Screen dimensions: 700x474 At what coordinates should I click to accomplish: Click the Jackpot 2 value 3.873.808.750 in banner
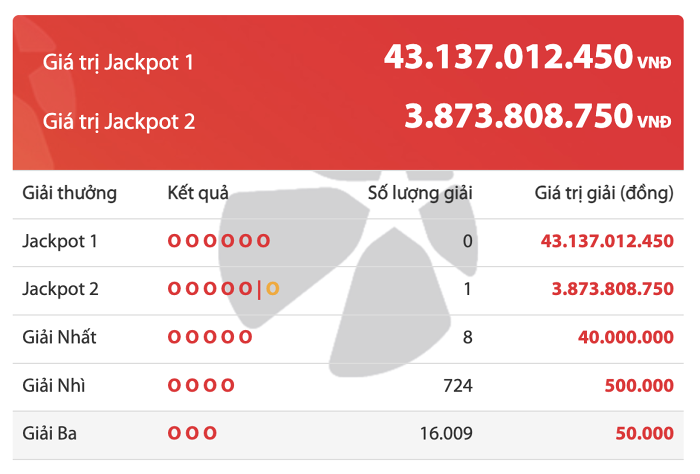click(x=519, y=116)
